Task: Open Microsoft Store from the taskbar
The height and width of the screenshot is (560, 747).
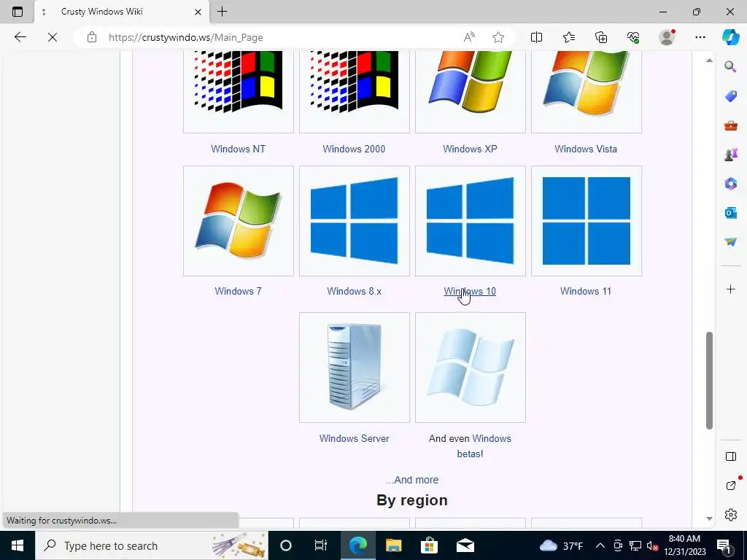Action: coord(429,545)
